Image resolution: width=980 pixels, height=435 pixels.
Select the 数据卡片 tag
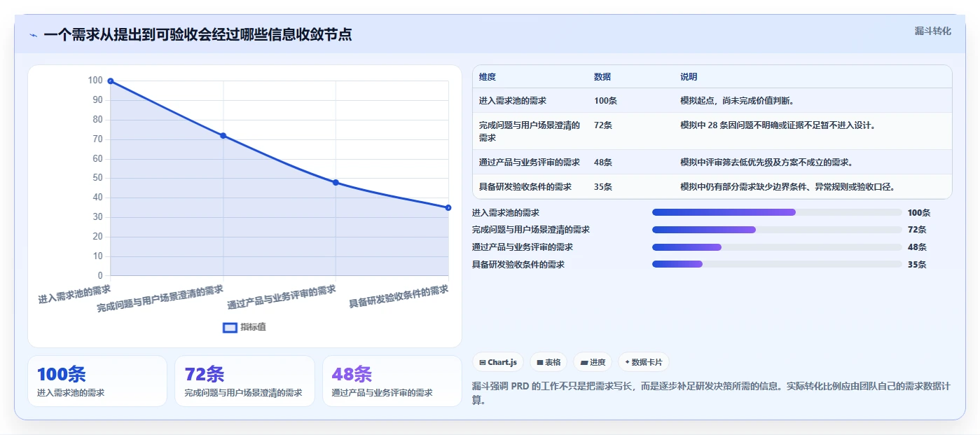(644, 362)
